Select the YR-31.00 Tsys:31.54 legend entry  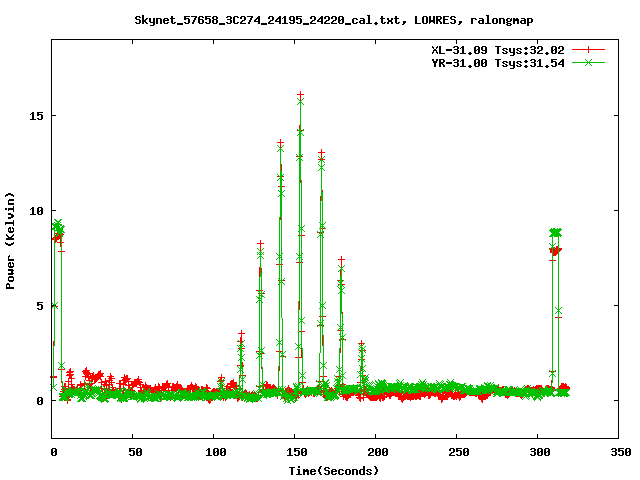(x=498, y=63)
